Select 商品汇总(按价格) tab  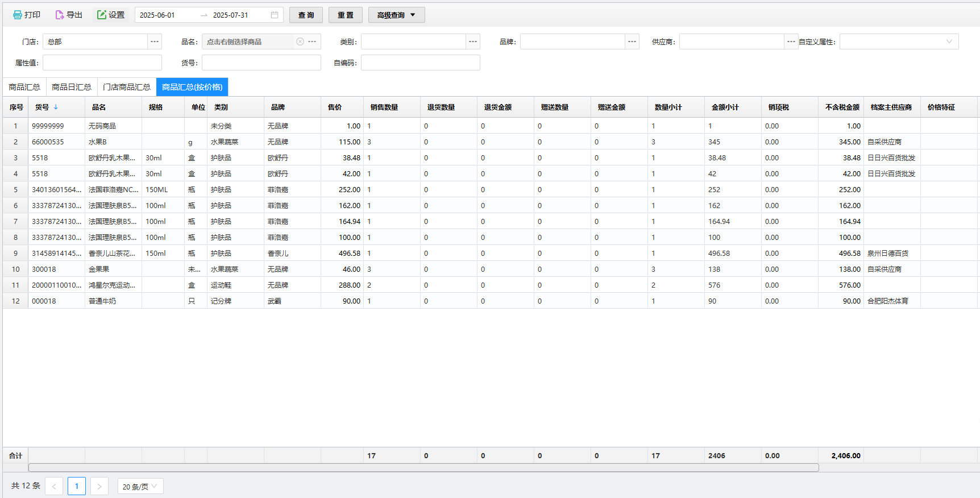[192, 87]
